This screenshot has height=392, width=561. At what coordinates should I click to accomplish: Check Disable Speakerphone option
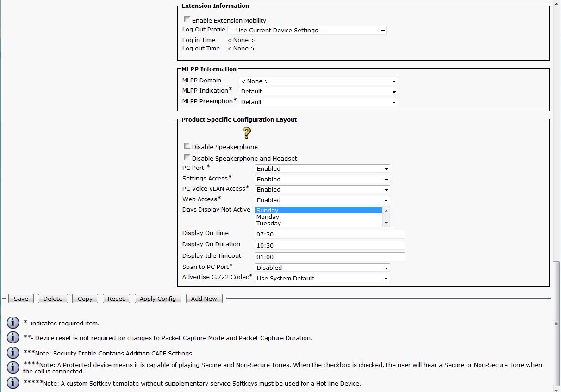point(187,146)
